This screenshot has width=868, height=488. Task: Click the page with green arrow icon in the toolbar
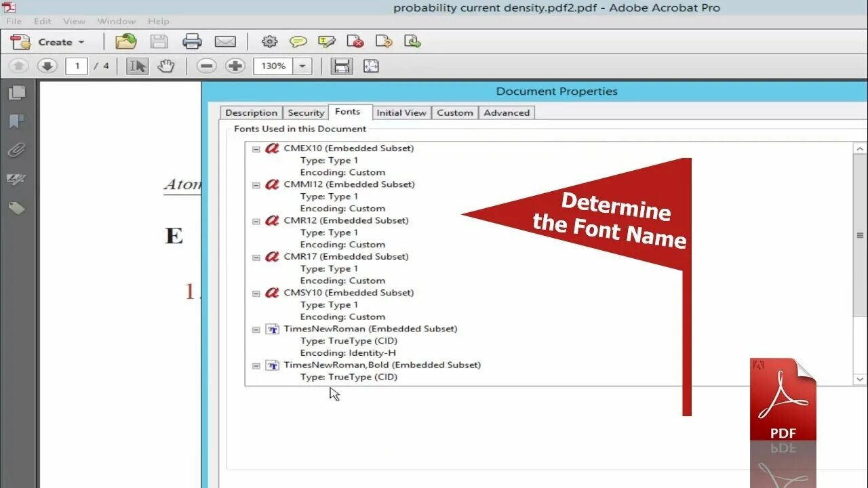412,42
